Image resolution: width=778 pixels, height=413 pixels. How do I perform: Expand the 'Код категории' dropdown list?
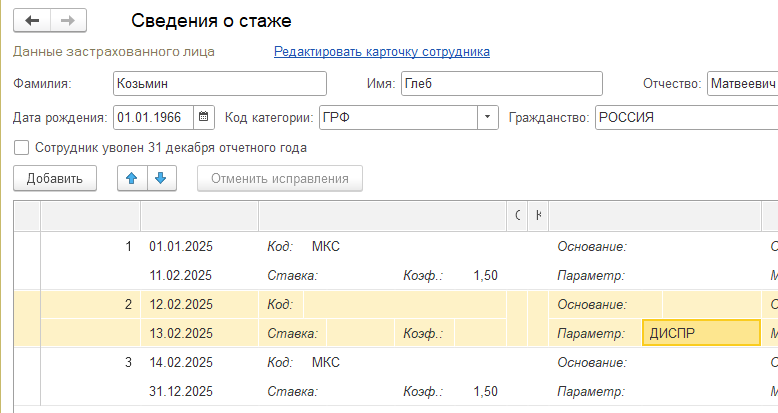(488, 117)
